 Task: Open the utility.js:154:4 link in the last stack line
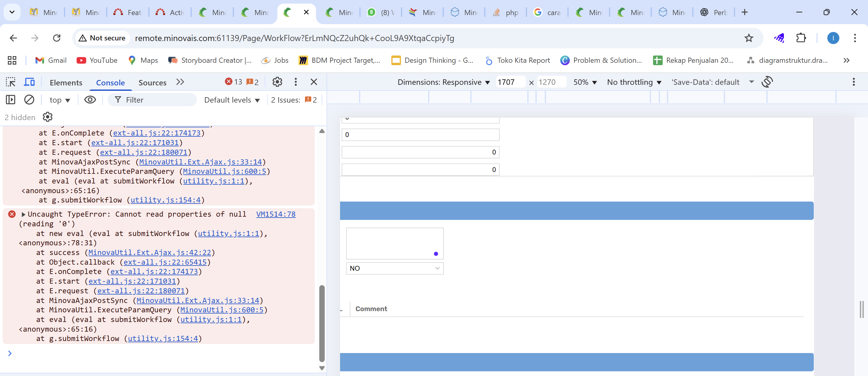coord(163,339)
